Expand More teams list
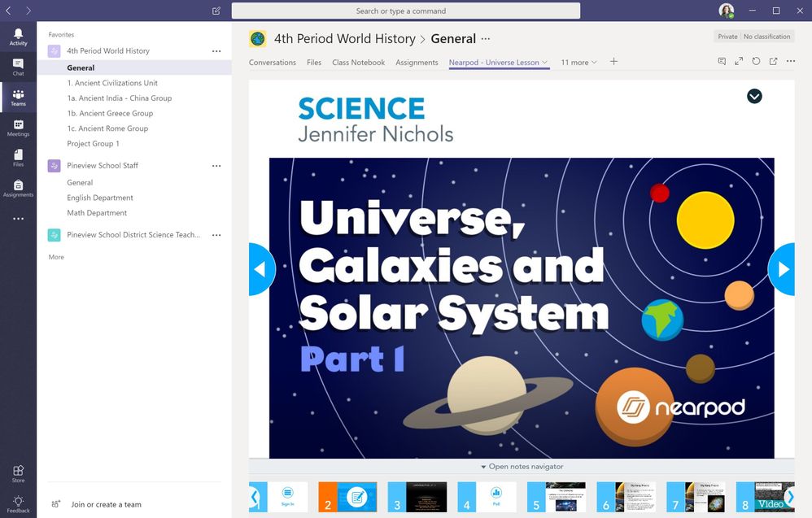This screenshot has height=518, width=812. (56, 257)
